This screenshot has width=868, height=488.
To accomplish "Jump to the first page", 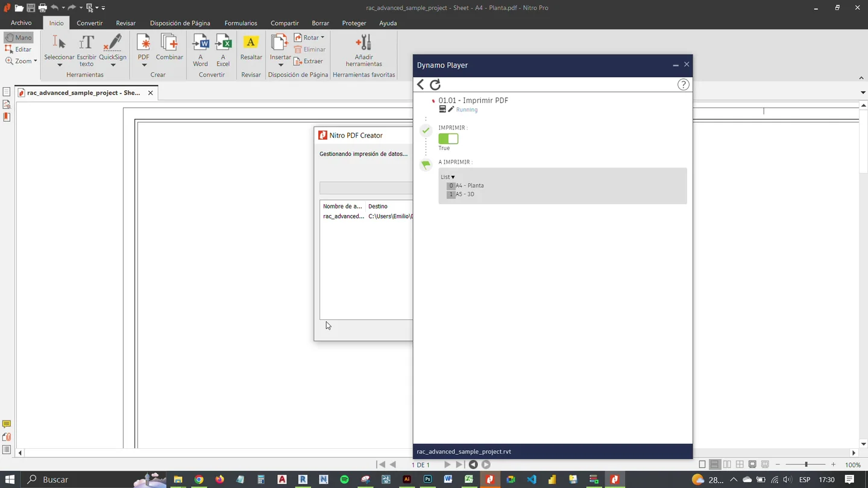I will pyautogui.click(x=381, y=465).
